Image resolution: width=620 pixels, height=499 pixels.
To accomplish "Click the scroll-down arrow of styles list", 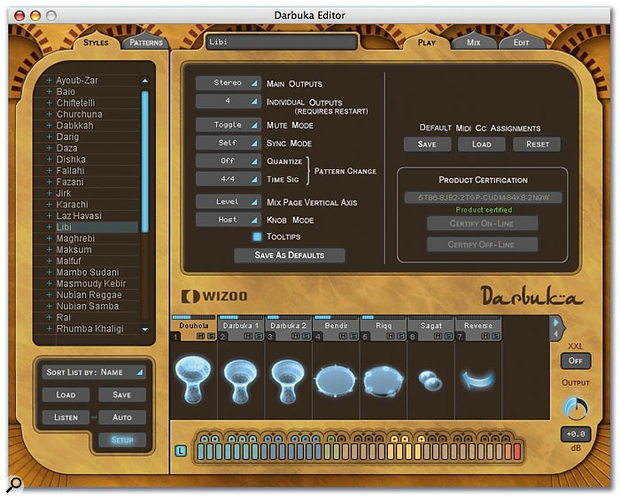I will point(145,329).
